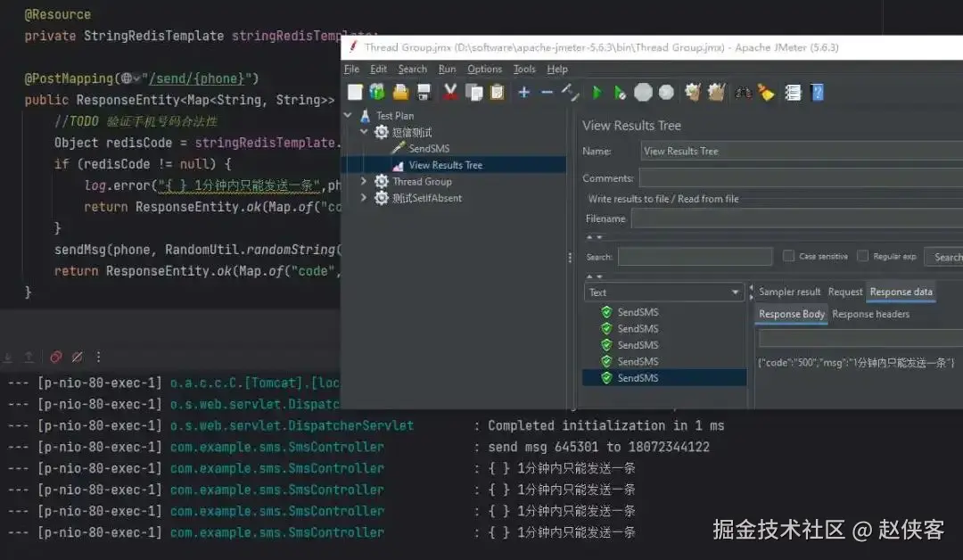Click the Open file folder icon
Viewport: 963px width, 560px height.
pos(400,92)
